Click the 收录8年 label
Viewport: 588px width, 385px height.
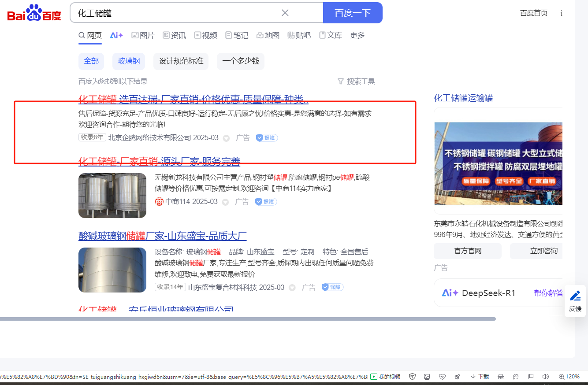92,137
